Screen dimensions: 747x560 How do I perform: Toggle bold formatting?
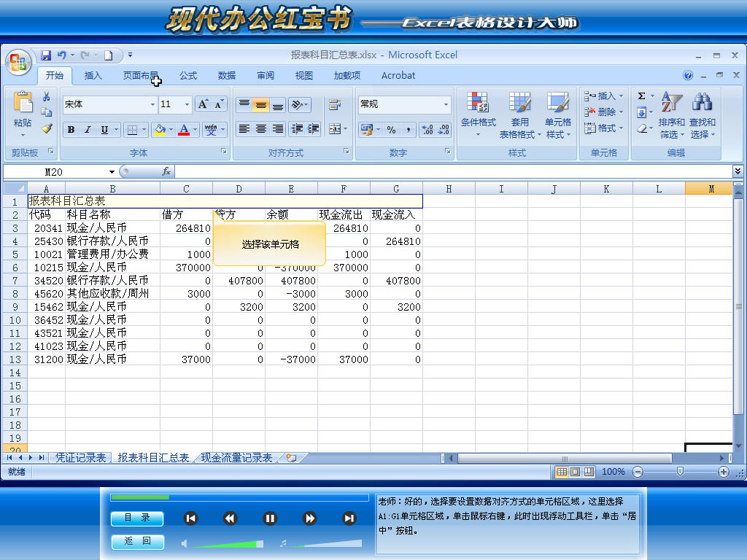click(x=71, y=130)
